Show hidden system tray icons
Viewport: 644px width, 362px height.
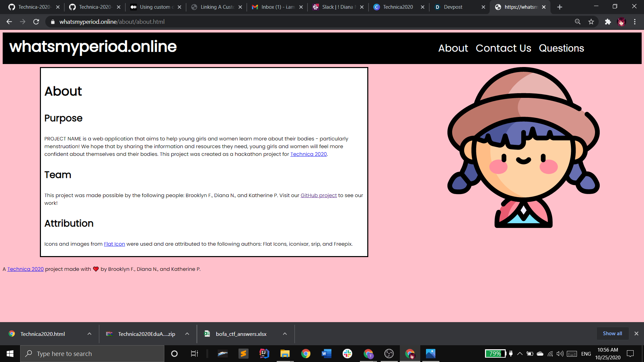coord(520,354)
